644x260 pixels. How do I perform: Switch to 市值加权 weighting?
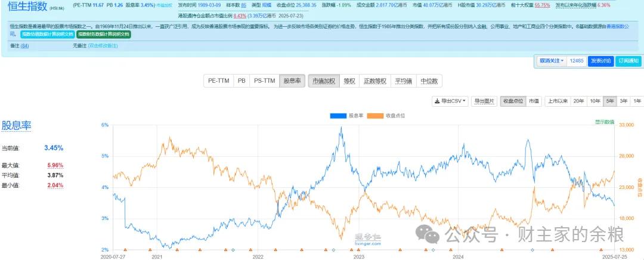(x=324, y=81)
